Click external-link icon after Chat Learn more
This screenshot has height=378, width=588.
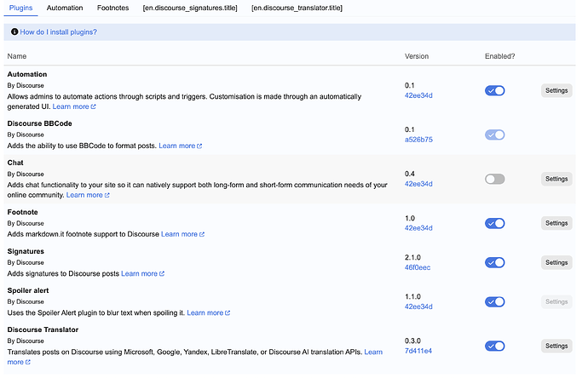click(107, 195)
